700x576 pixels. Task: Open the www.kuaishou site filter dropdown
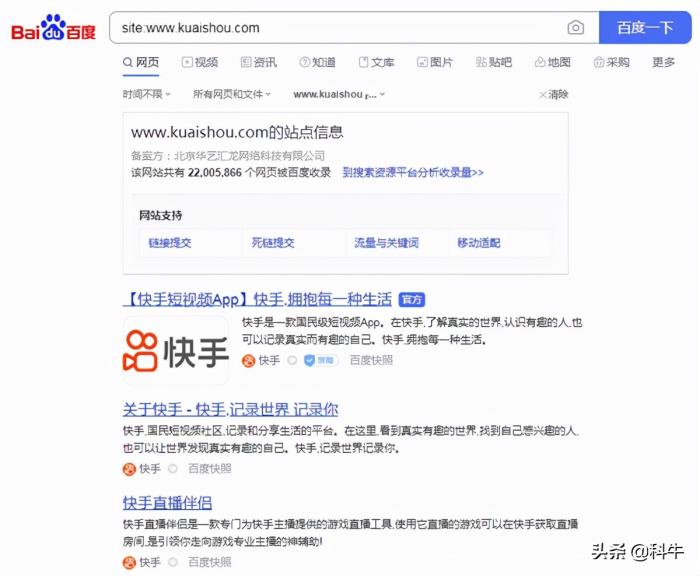(x=339, y=95)
